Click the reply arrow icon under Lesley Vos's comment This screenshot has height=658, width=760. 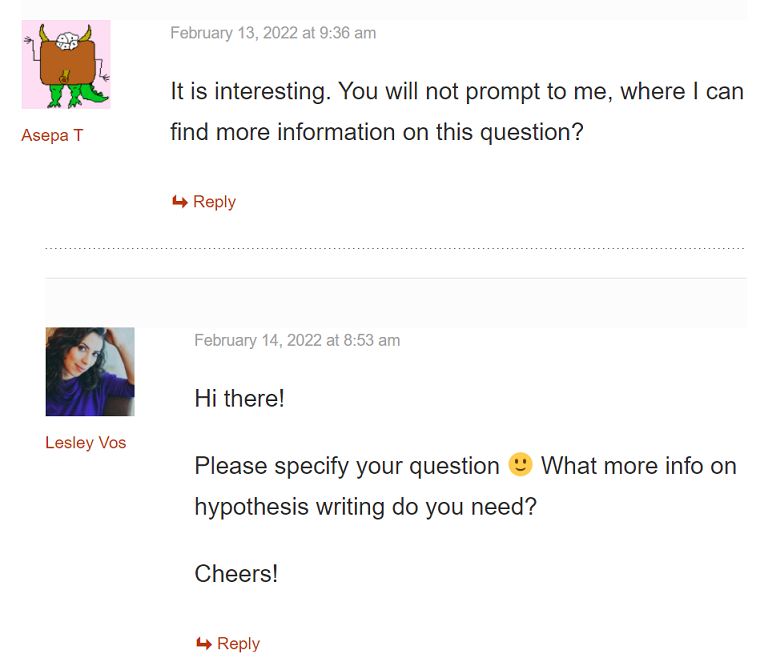click(x=204, y=643)
